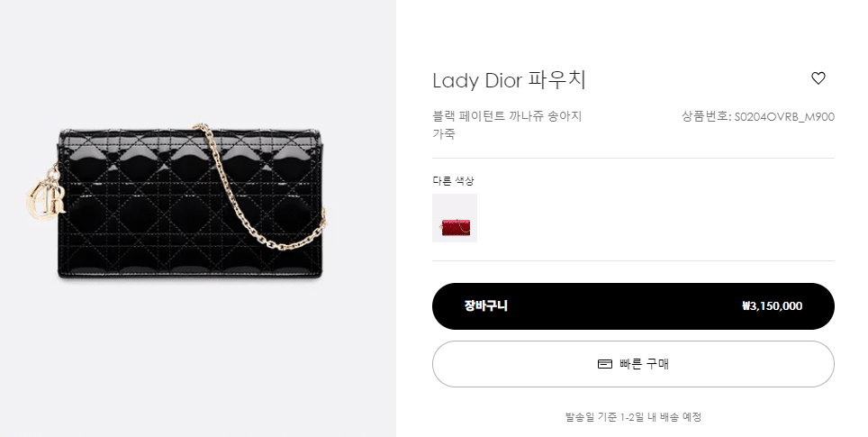Click the Lady Dior 파우치 title

(x=509, y=80)
